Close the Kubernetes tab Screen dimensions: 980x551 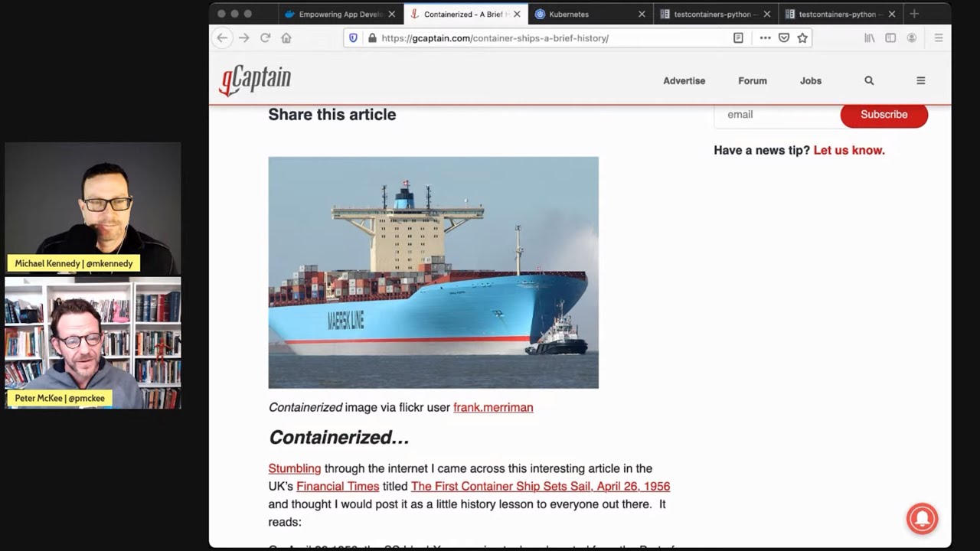pos(642,14)
